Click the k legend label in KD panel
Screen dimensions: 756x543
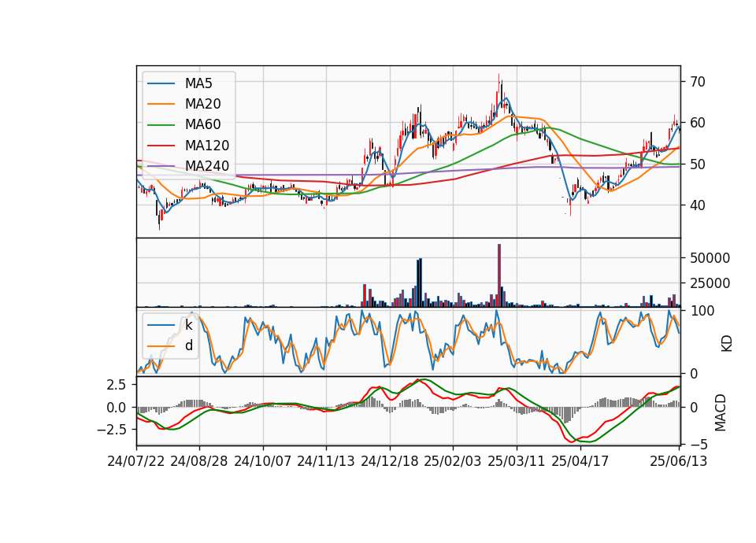tap(188, 325)
